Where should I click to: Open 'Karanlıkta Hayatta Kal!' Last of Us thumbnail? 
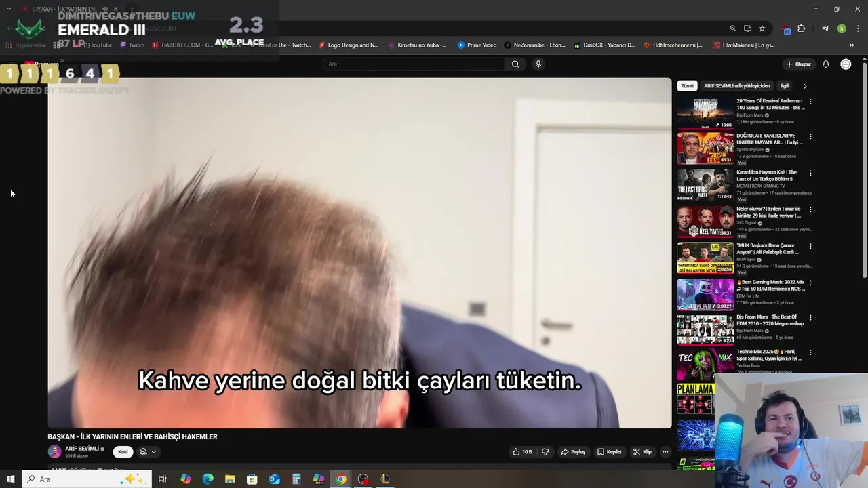pyautogui.click(x=705, y=185)
